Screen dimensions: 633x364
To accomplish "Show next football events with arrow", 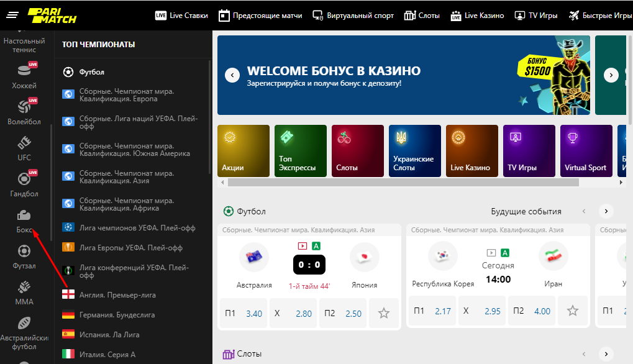I will (606, 211).
